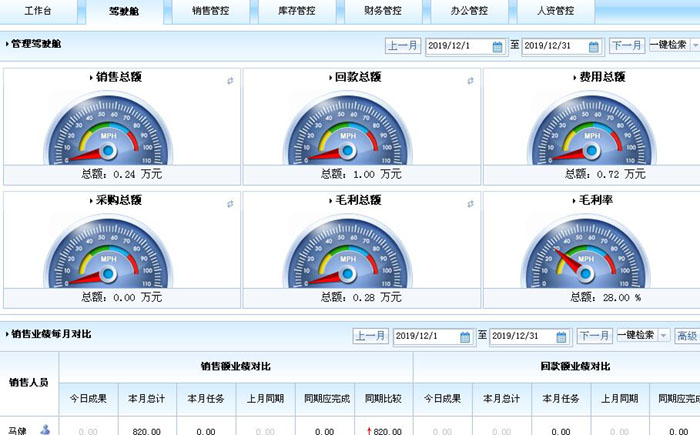Screen dimensions: 700x435
Task: Refresh the 销售总额 gauge panel
Action: [230, 79]
